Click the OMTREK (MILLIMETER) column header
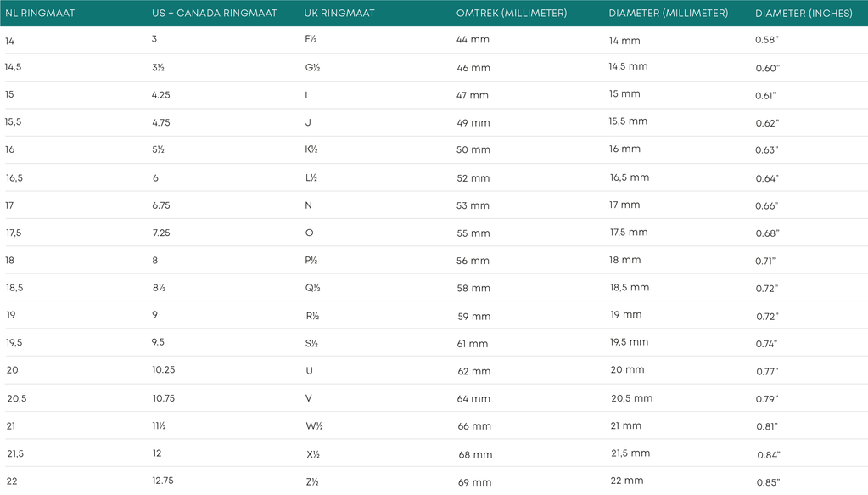Viewport: 868px width, 495px height. tap(512, 14)
